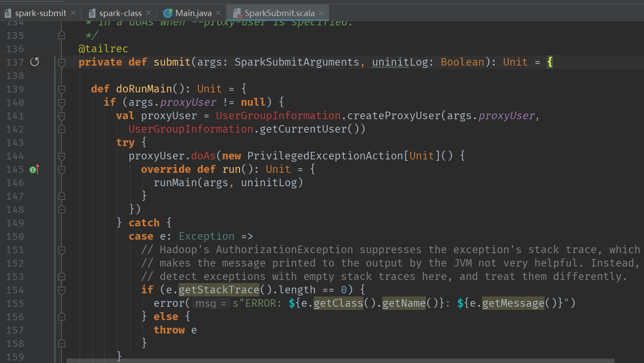Collapse the createProxyUser statement at line 141
The width and height of the screenshot is (644, 363).
(62, 116)
